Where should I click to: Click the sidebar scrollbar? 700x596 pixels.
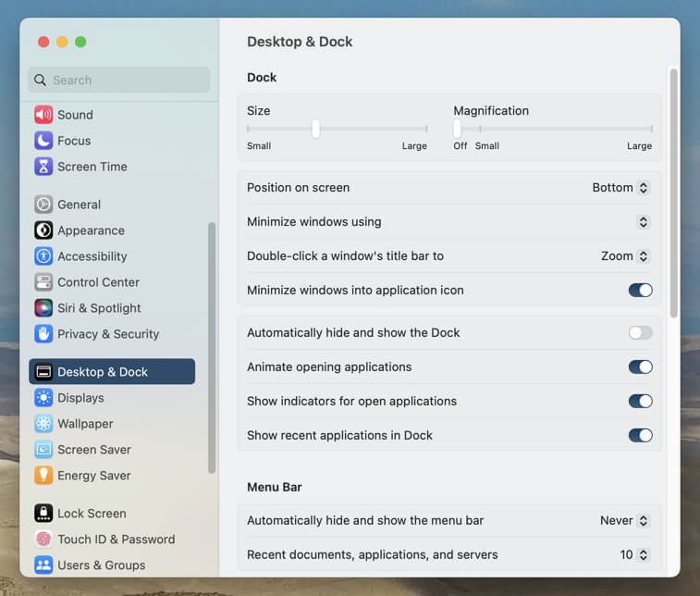[212, 348]
